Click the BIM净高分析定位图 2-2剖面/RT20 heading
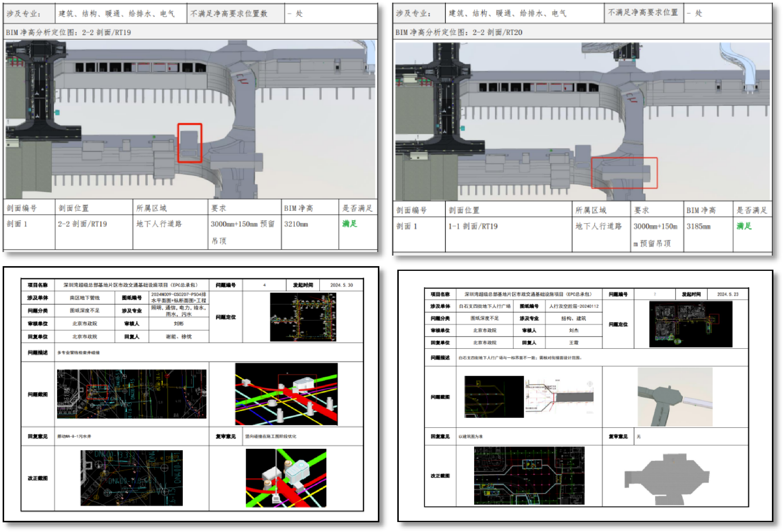Screen dimensions: 784x532 coord(459,32)
